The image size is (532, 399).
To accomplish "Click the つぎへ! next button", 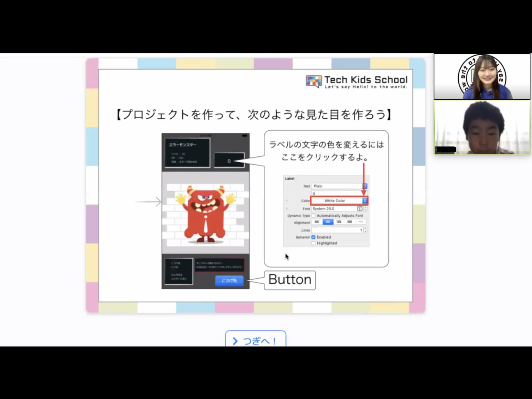I will point(255,339).
